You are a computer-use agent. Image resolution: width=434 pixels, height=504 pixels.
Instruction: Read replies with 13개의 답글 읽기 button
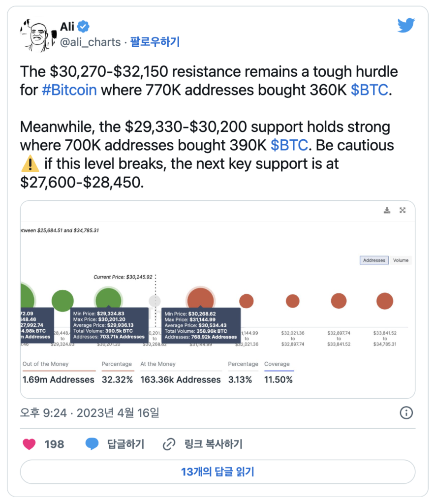coord(217,472)
